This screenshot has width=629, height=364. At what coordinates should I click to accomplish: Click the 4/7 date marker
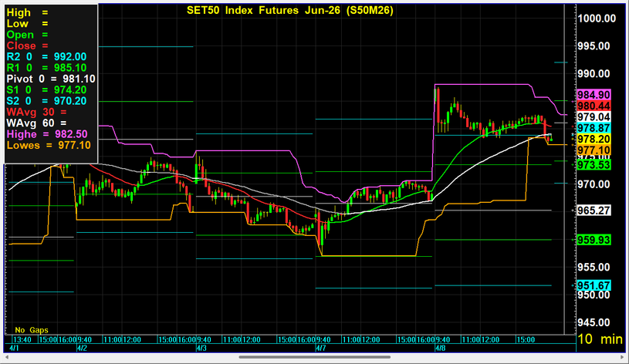coord(320,349)
